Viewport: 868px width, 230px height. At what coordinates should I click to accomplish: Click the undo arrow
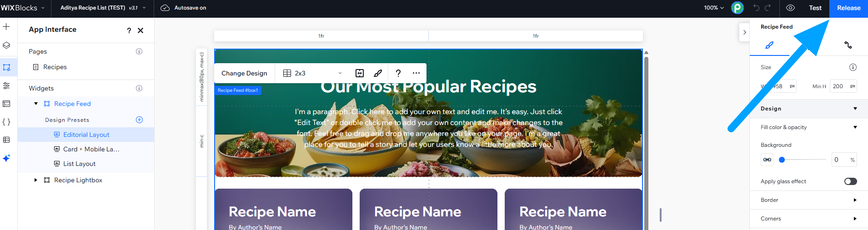pos(756,8)
